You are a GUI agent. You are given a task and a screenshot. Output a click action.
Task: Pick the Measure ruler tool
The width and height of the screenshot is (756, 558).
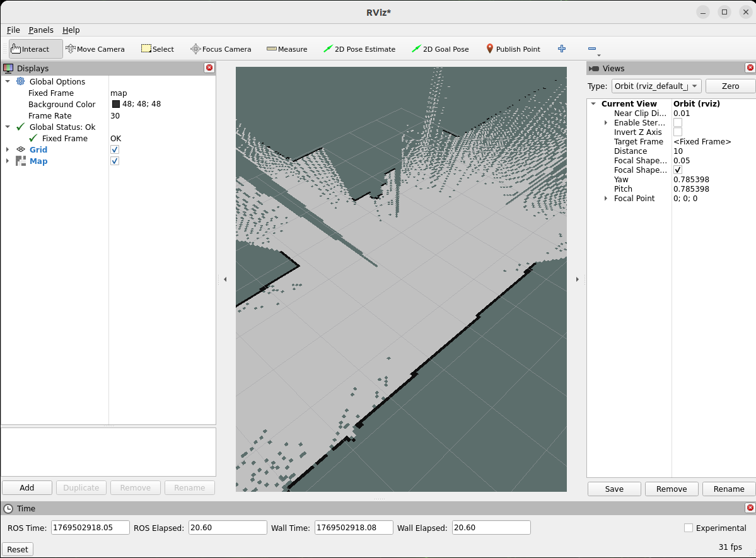click(x=287, y=49)
